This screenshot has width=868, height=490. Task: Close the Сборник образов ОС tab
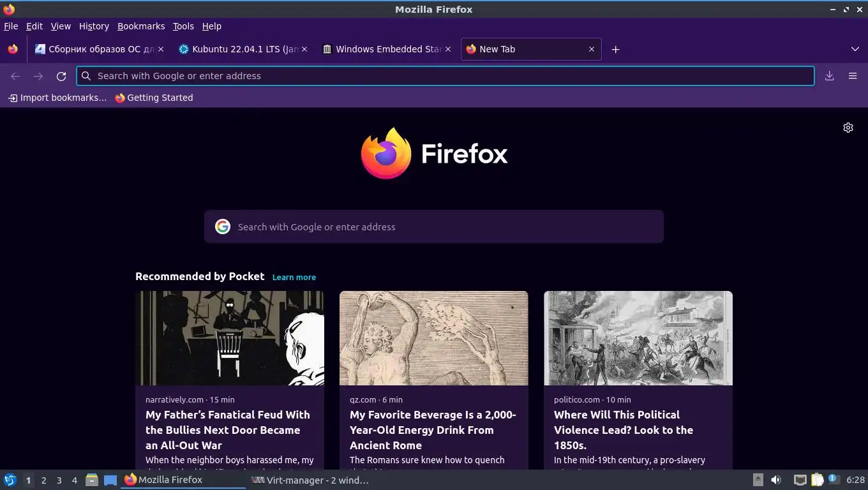[x=160, y=49]
